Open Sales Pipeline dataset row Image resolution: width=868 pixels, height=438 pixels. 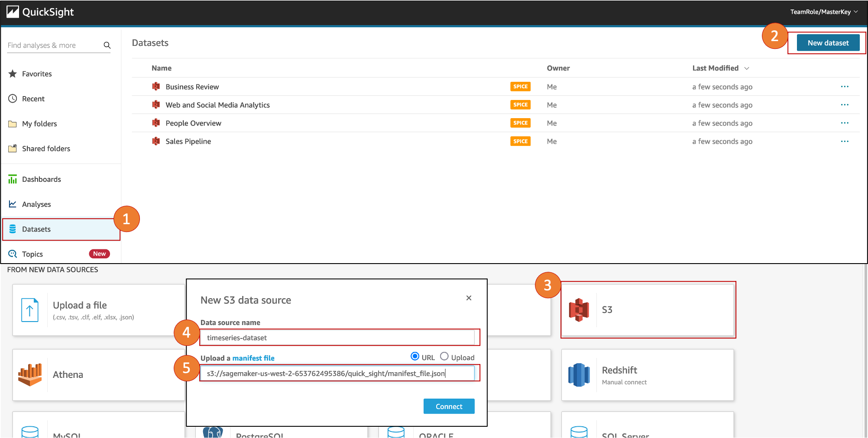(x=496, y=141)
